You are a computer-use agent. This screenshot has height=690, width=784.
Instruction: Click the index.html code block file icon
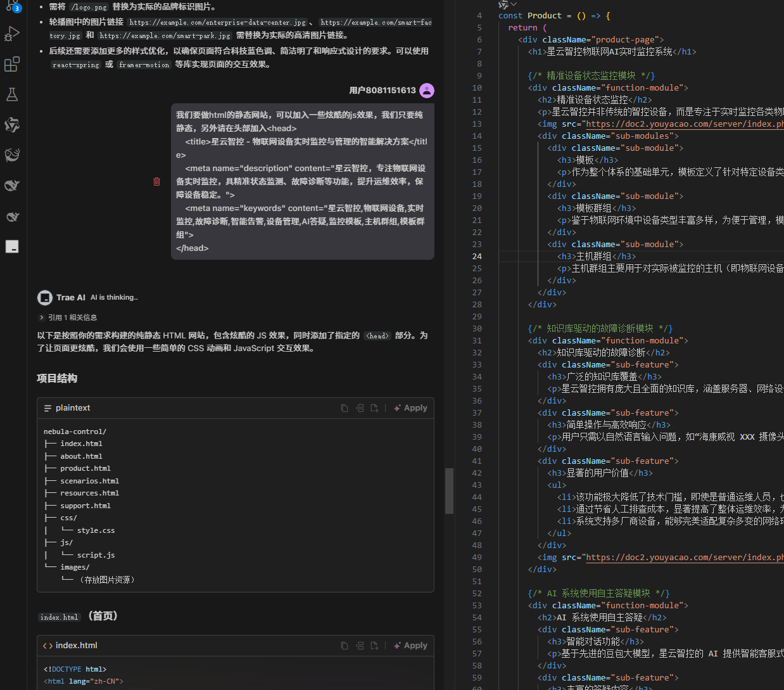point(47,646)
